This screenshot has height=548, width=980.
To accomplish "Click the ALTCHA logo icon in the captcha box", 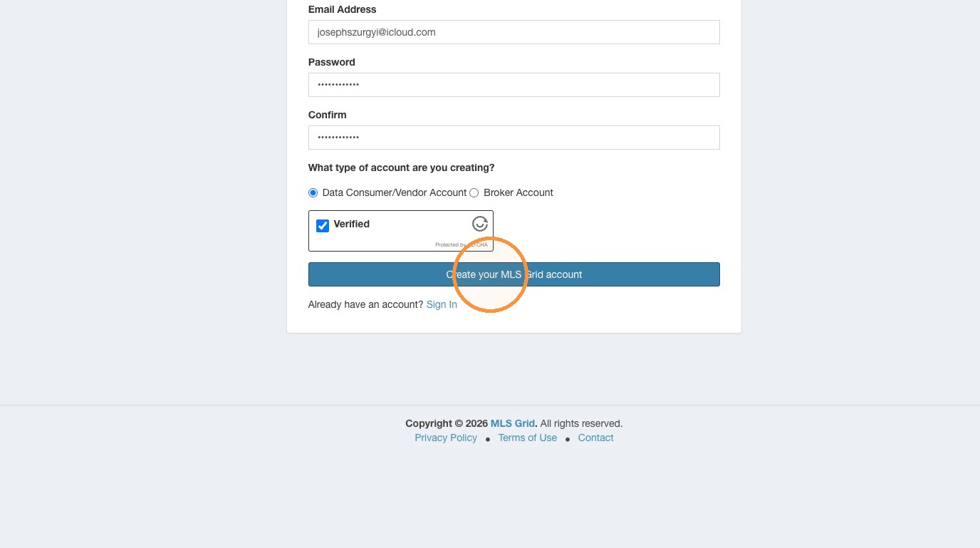I will 480,224.
